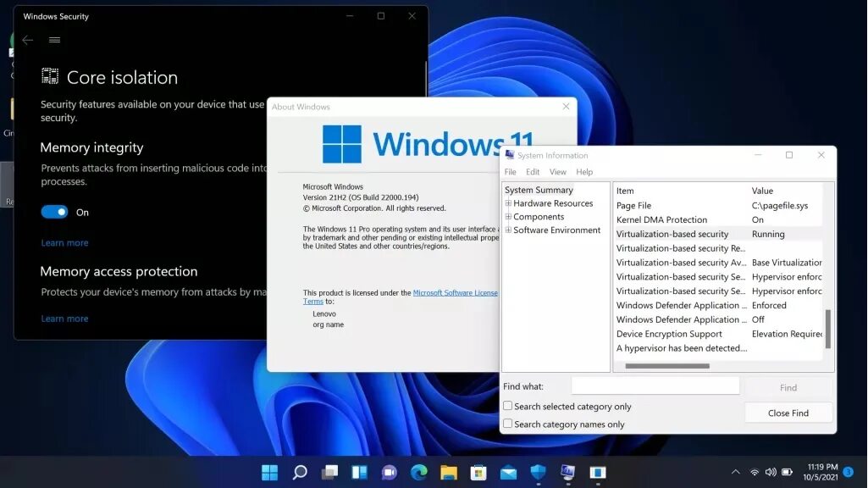Maximize the System Information window
The image size is (868, 488).
[x=789, y=155]
